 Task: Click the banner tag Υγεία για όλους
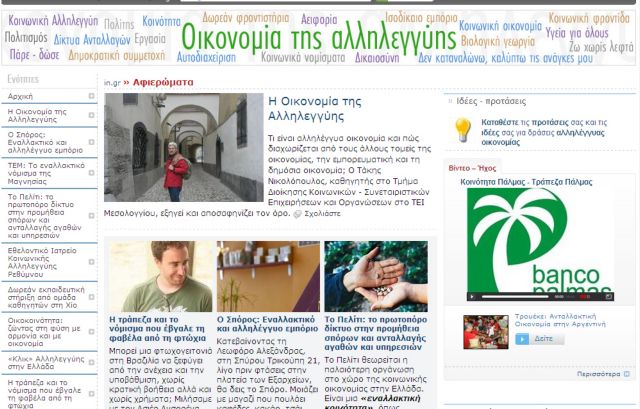coord(577,33)
